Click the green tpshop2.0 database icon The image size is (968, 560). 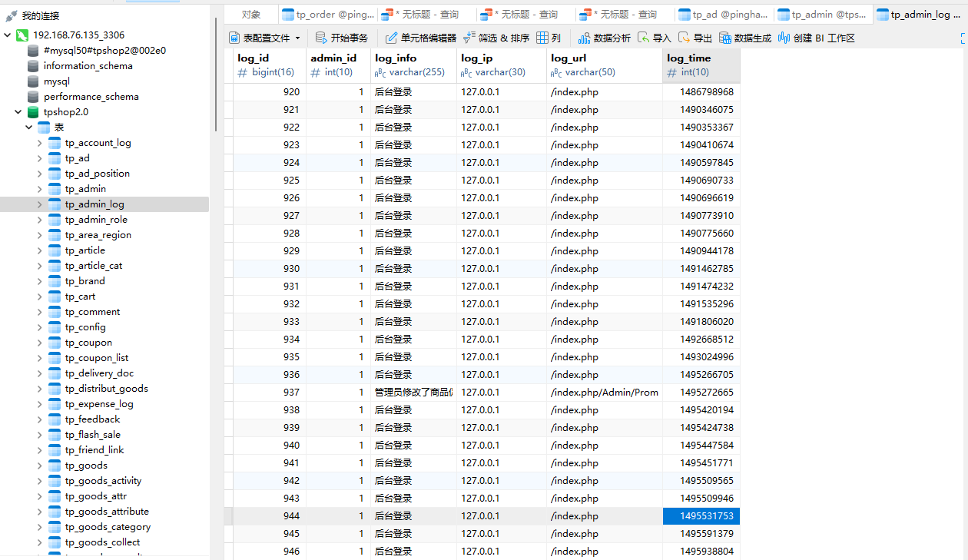tap(33, 112)
